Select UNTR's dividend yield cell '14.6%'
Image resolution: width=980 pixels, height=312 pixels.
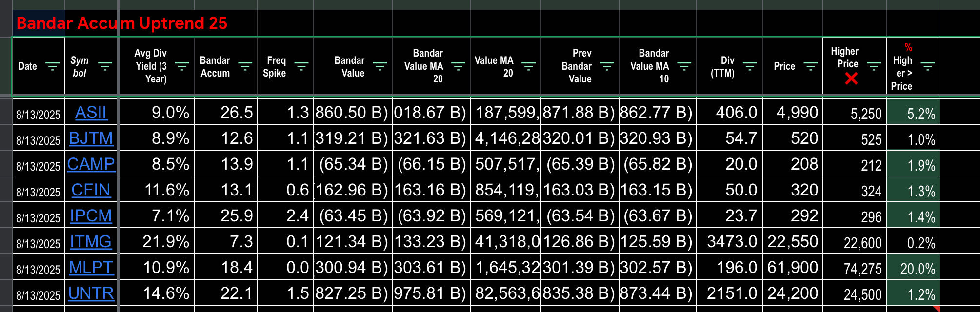tap(157, 293)
